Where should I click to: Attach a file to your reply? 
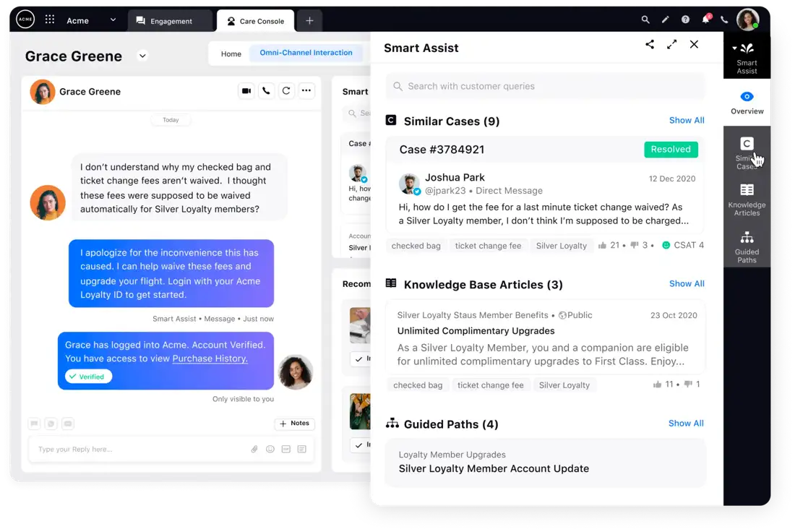click(254, 449)
